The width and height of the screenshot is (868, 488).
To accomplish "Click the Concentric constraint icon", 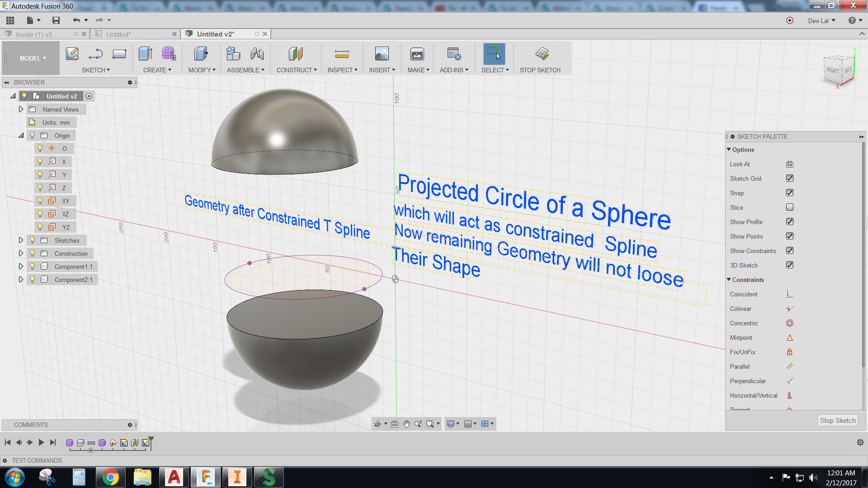I will pos(790,323).
